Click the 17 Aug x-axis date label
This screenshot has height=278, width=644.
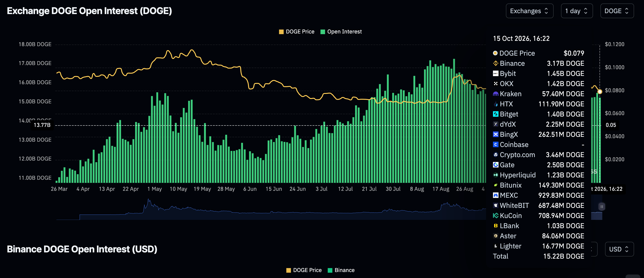click(441, 189)
